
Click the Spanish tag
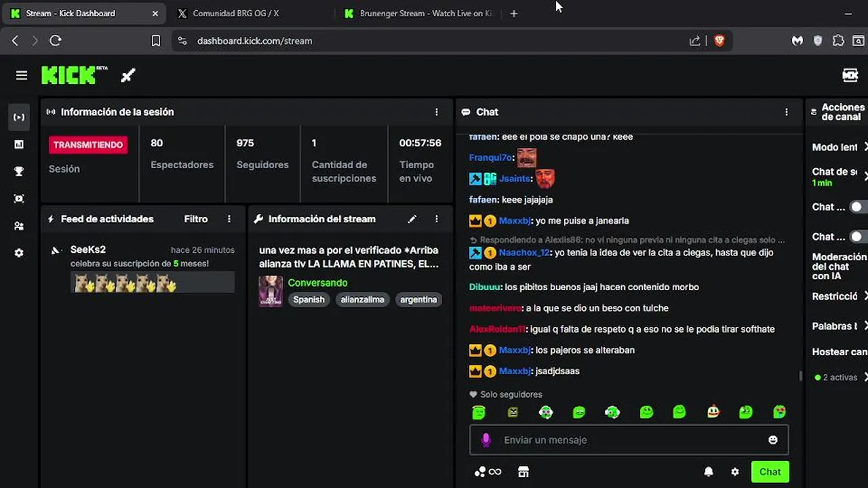coord(309,300)
